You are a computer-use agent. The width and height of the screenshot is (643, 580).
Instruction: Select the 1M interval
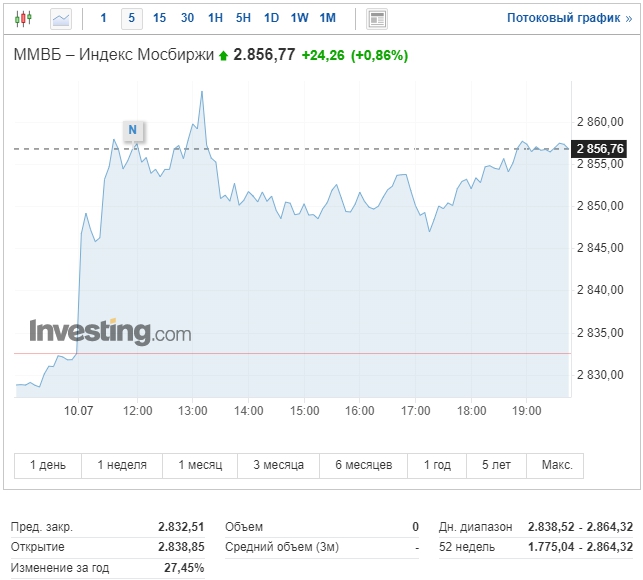coord(328,18)
